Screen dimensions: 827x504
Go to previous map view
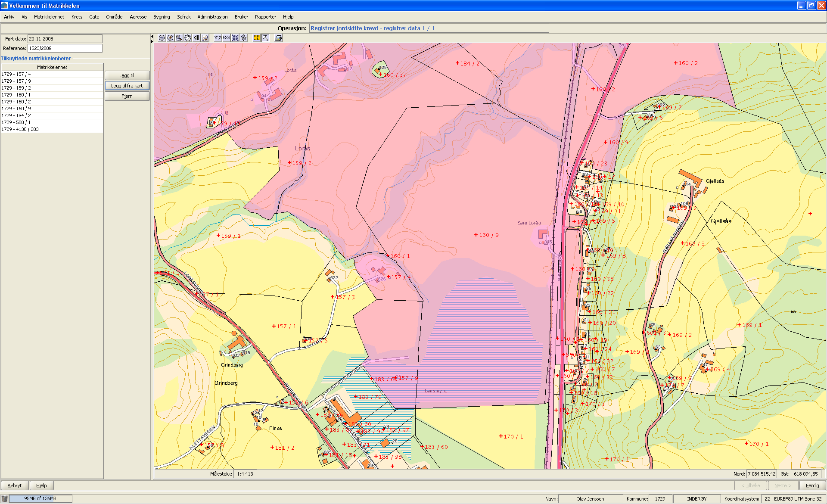(196, 38)
